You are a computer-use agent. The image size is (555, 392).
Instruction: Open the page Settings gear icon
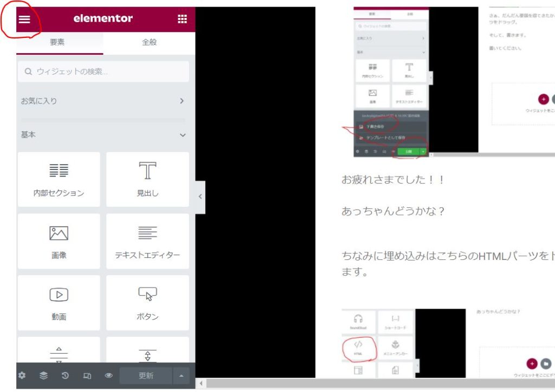[x=22, y=375]
